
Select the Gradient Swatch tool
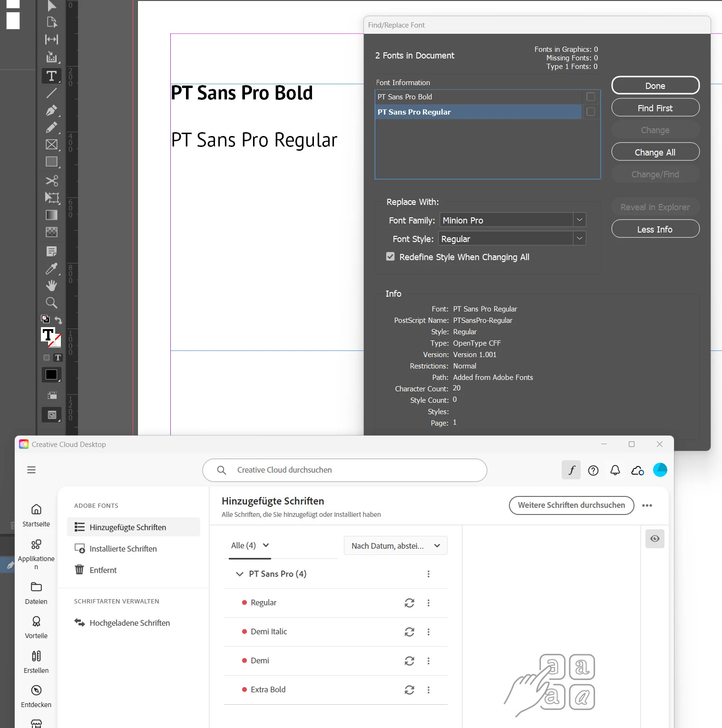(51, 215)
